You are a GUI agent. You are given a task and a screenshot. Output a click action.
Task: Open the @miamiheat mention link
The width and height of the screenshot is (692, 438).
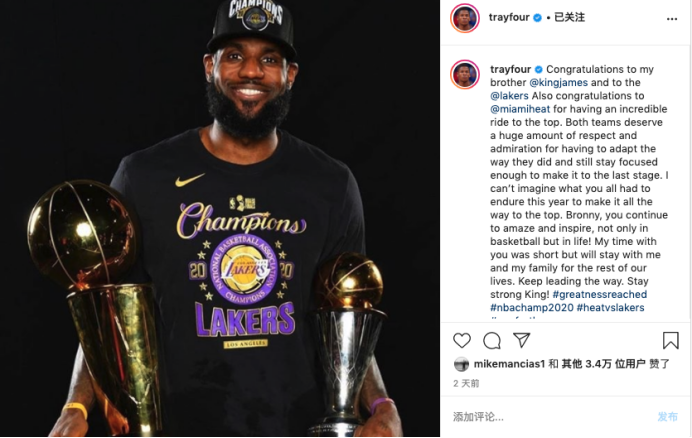pos(520,109)
